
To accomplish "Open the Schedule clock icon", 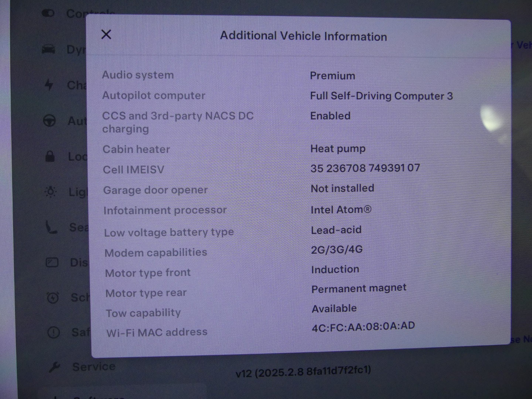I will tap(53, 297).
